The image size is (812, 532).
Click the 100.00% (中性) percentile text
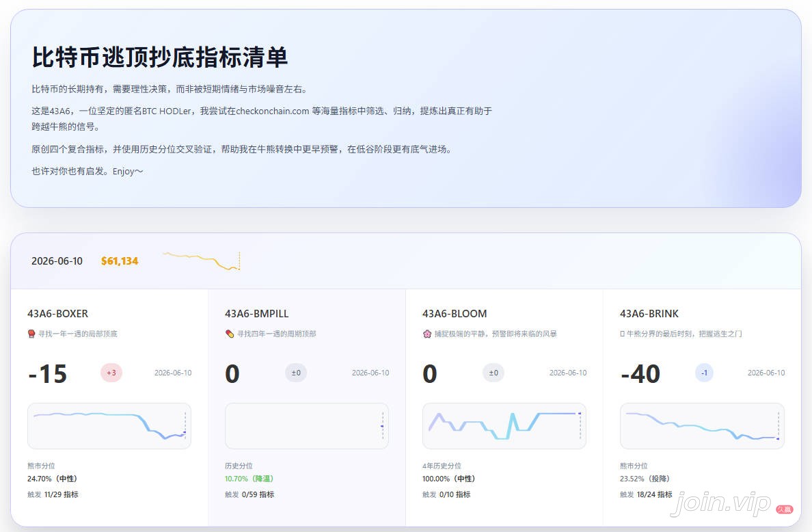click(x=448, y=479)
